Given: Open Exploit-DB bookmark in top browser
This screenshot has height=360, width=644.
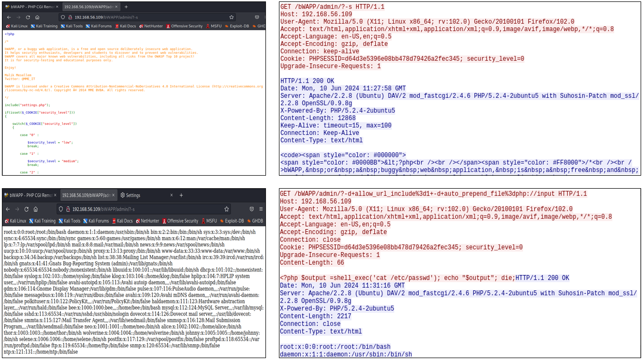Looking at the screenshot, I should (237, 26).
